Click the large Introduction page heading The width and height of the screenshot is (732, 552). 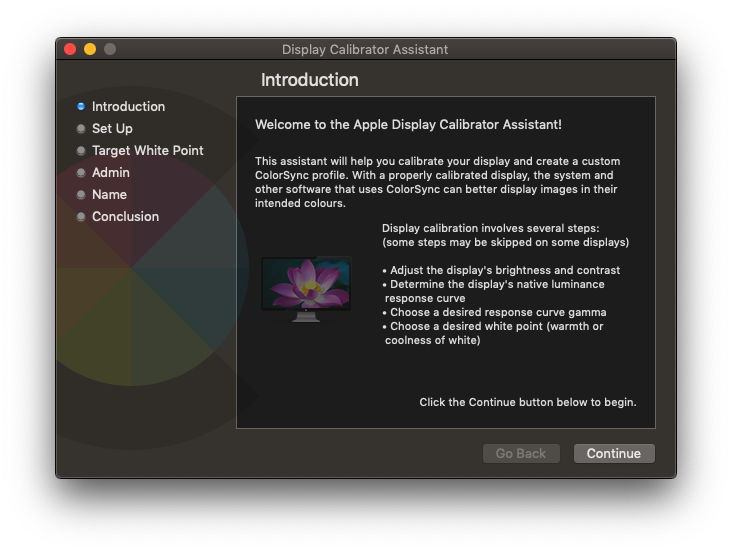tap(310, 80)
